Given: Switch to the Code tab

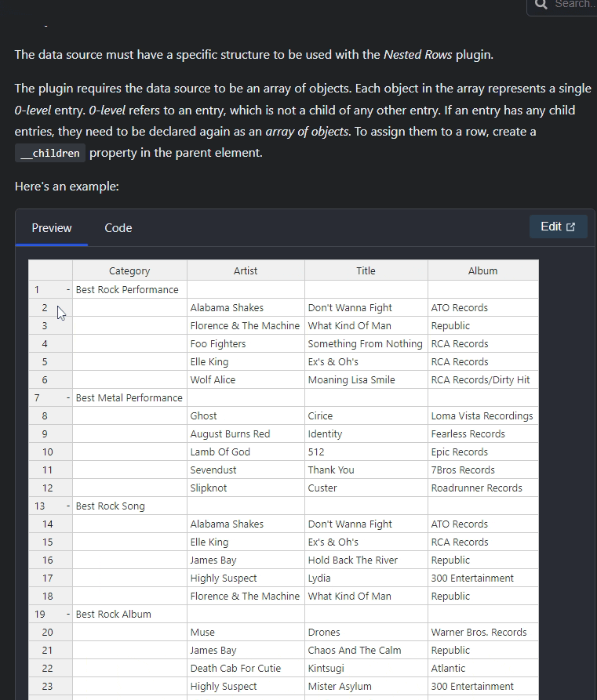Looking at the screenshot, I should coord(118,227).
